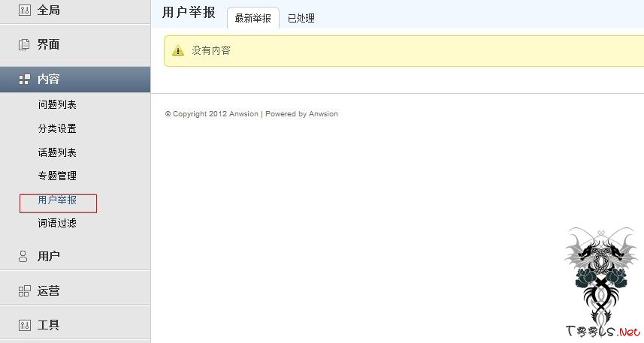Image resolution: width=644 pixels, height=343 pixels.
Task: Click the 用户 person icon
Action: pyautogui.click(x=23, y=257)
